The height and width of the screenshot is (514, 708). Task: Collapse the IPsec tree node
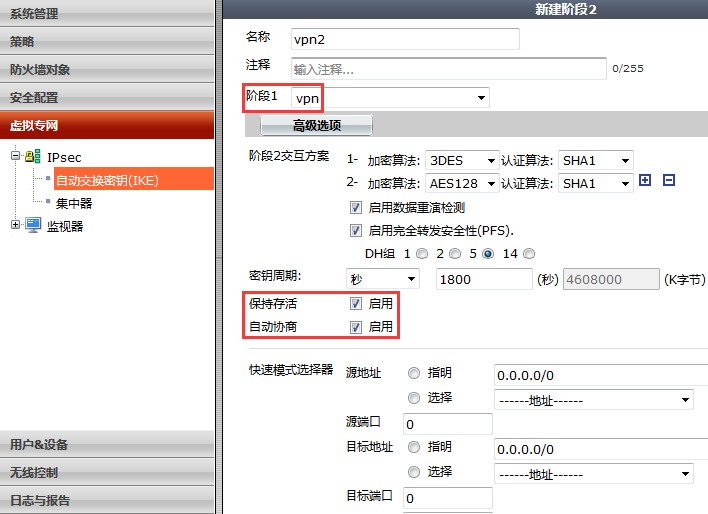coord(15,157)
